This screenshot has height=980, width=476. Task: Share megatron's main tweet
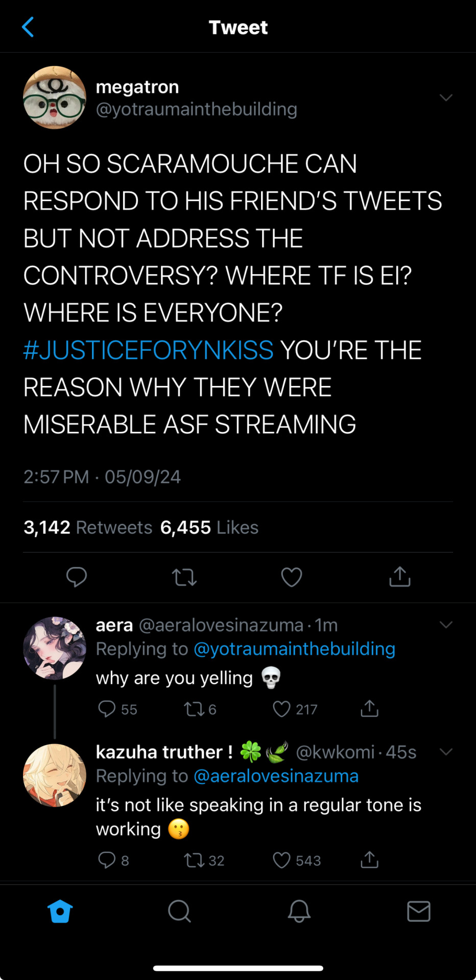coord(399,577)
